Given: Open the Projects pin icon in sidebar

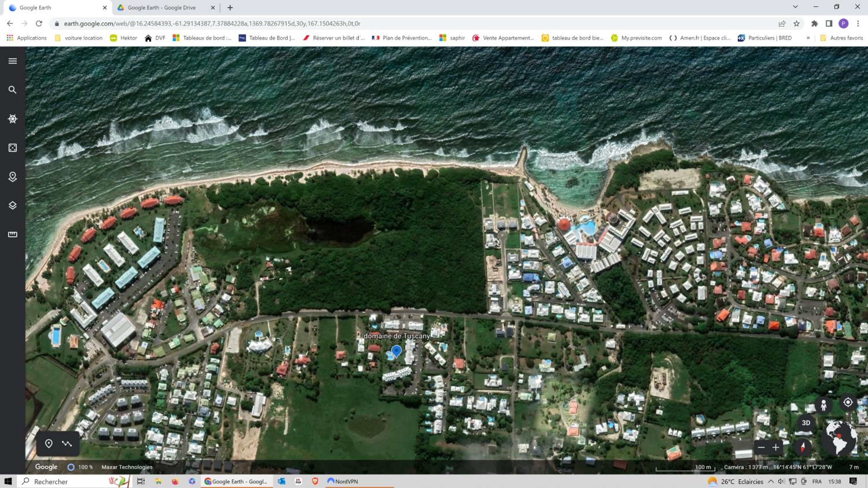Looking at the screenshot, I should (12, 176).
